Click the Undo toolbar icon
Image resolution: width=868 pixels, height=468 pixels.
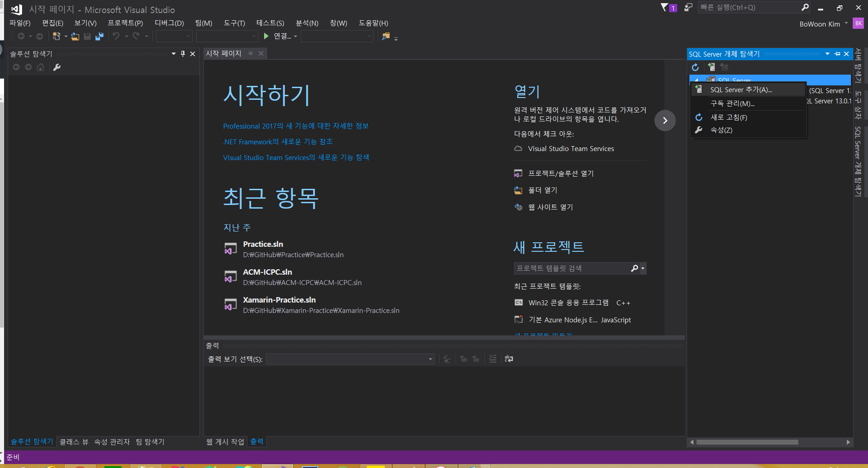[x=116, y=36]
